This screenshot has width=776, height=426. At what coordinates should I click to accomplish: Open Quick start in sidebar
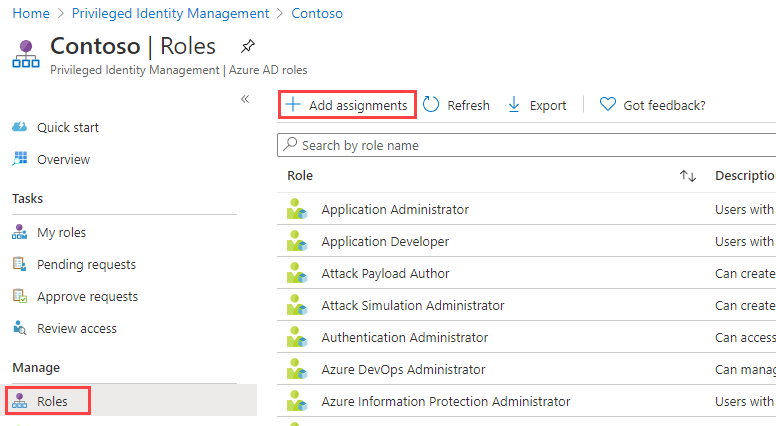pos(68,128)
